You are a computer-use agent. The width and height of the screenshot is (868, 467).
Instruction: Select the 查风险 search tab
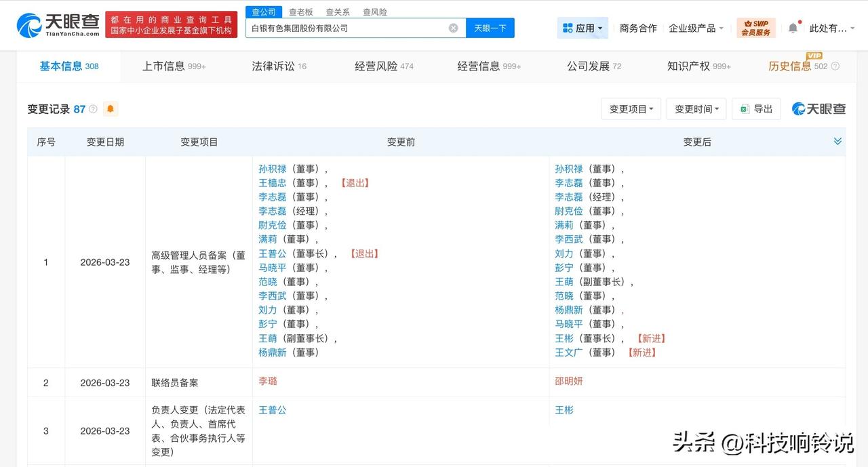(x=375, y=12)
